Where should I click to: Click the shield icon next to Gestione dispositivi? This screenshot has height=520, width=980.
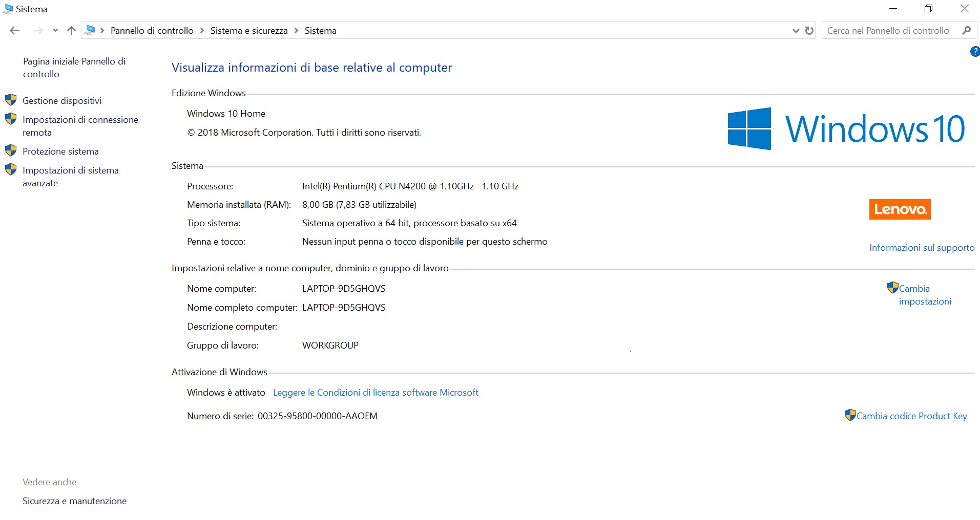point(11,99)
